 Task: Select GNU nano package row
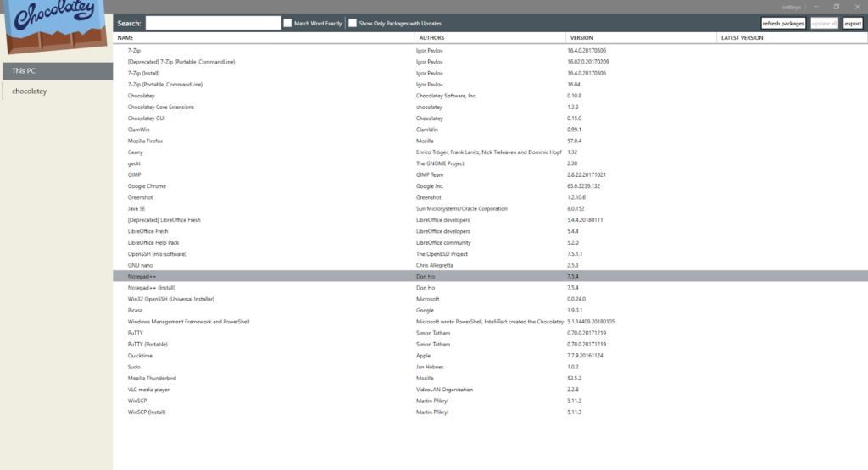(x=491, y=265)
